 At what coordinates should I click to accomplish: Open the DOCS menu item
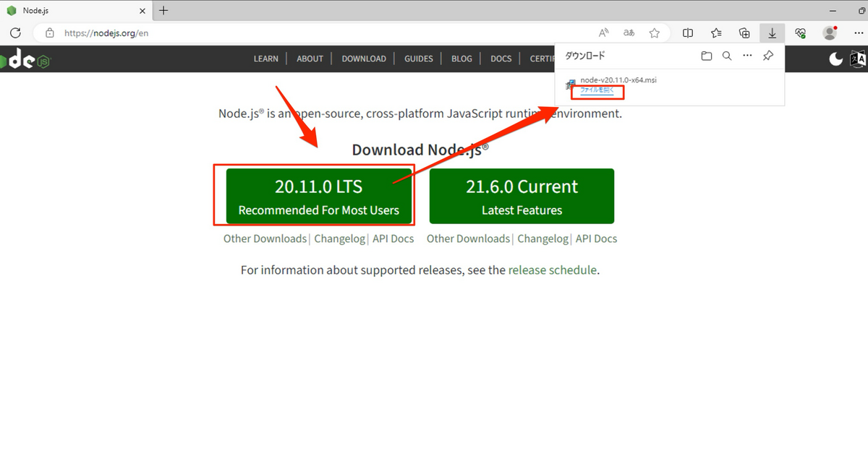tap(501, 59)
